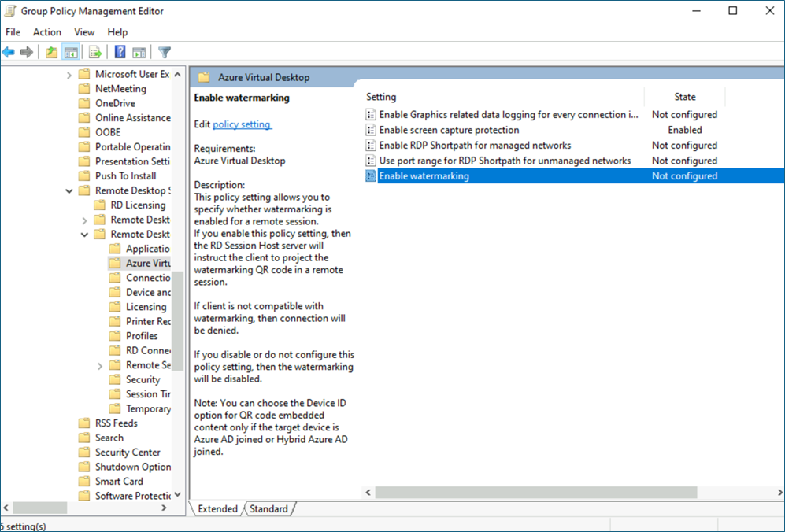Click the Security folder icon
Image resolution: width=785 pixels, height=532 pixels.
(115, 379)
